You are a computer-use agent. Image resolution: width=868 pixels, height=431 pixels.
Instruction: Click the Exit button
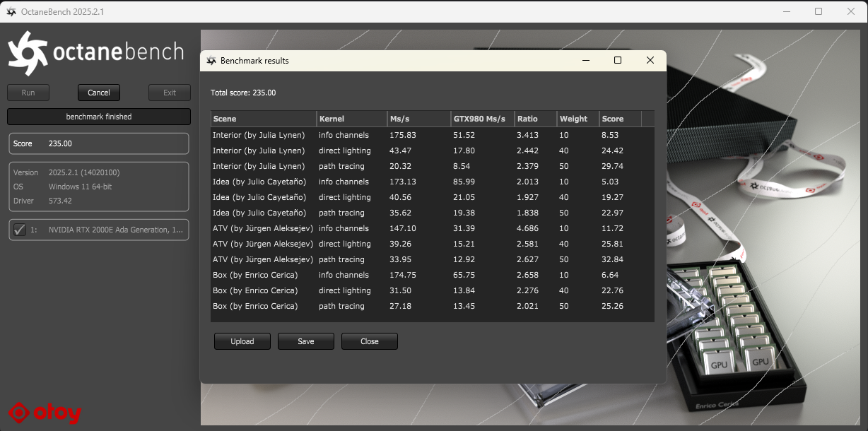(170, 93)
